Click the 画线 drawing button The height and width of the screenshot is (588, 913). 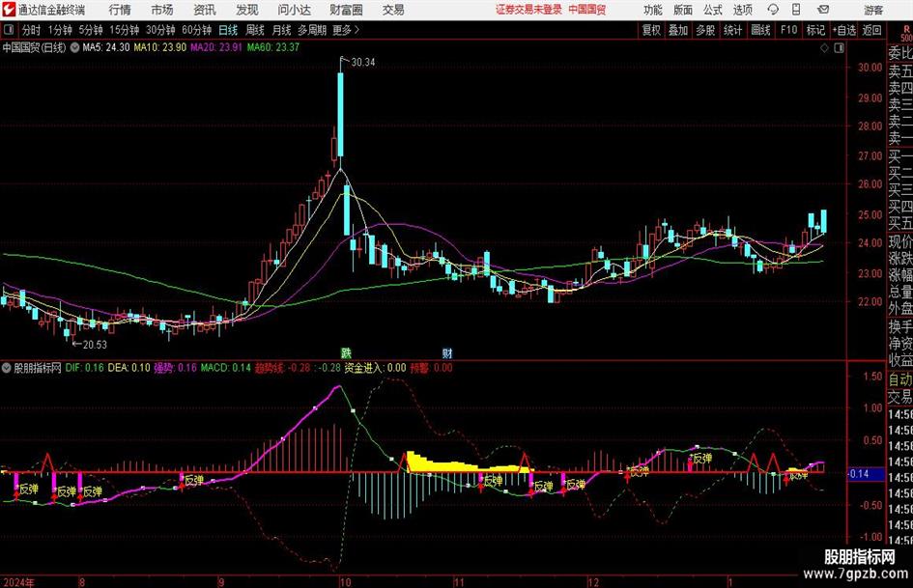tap(760, 30)
